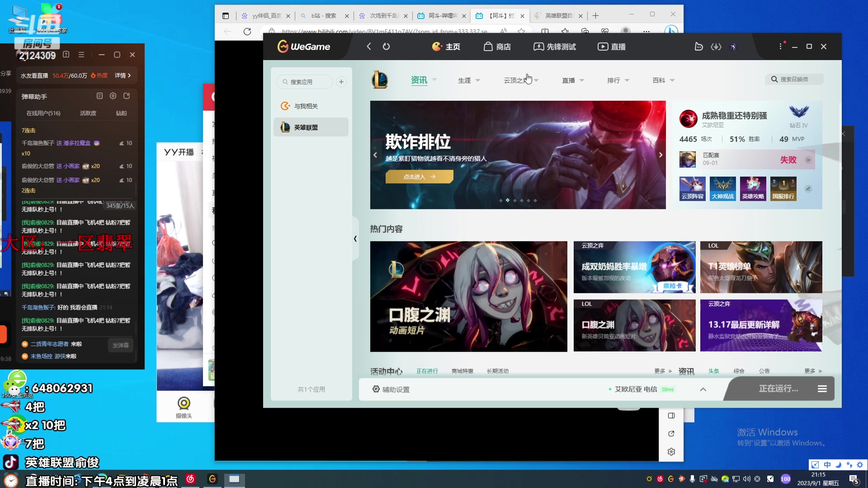Screen dimensions: 868x488
Task: Open the 云顶阵容 shortcut icon
Action: (x=692, y=189)
